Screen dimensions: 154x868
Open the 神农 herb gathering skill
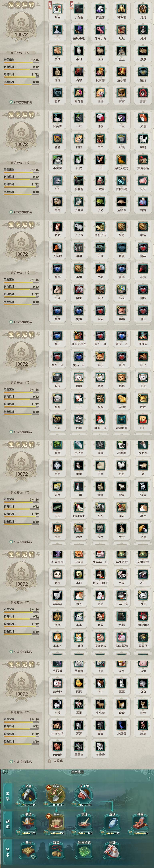[x=56, y=794]
